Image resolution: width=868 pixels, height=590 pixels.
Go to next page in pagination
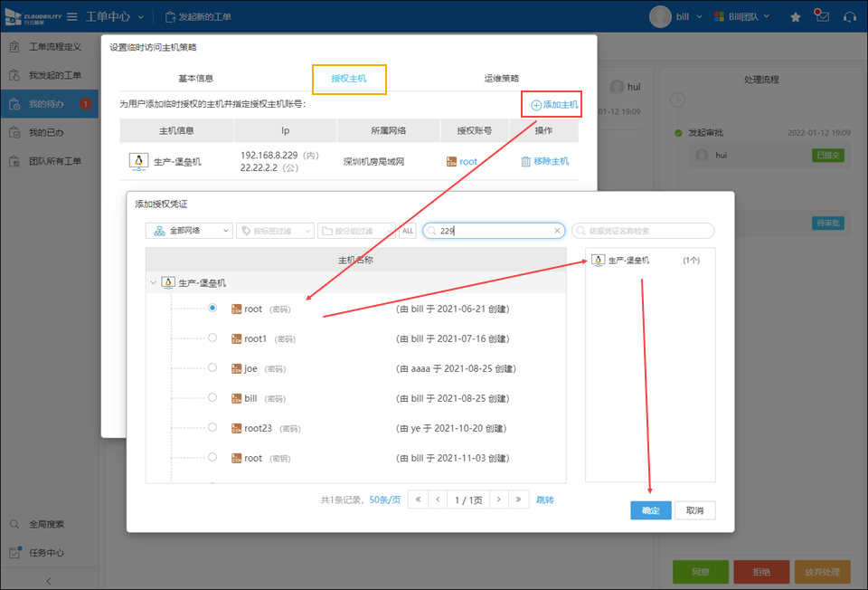tap(496, 500)
